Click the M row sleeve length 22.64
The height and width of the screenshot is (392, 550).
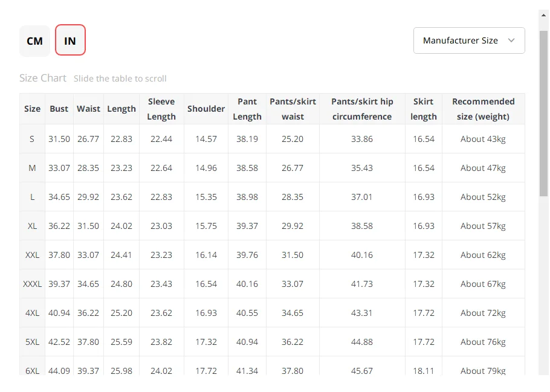coord(161,169)
